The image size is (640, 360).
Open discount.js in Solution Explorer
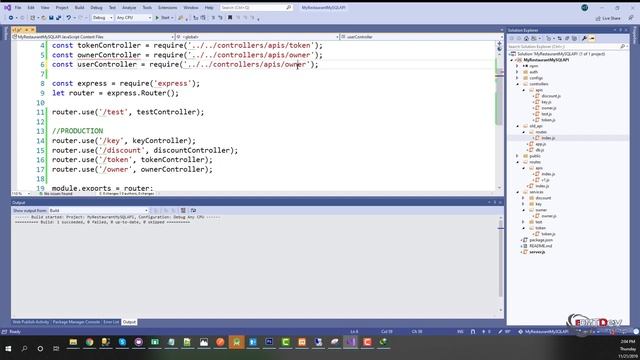click(x=551, y=96)
